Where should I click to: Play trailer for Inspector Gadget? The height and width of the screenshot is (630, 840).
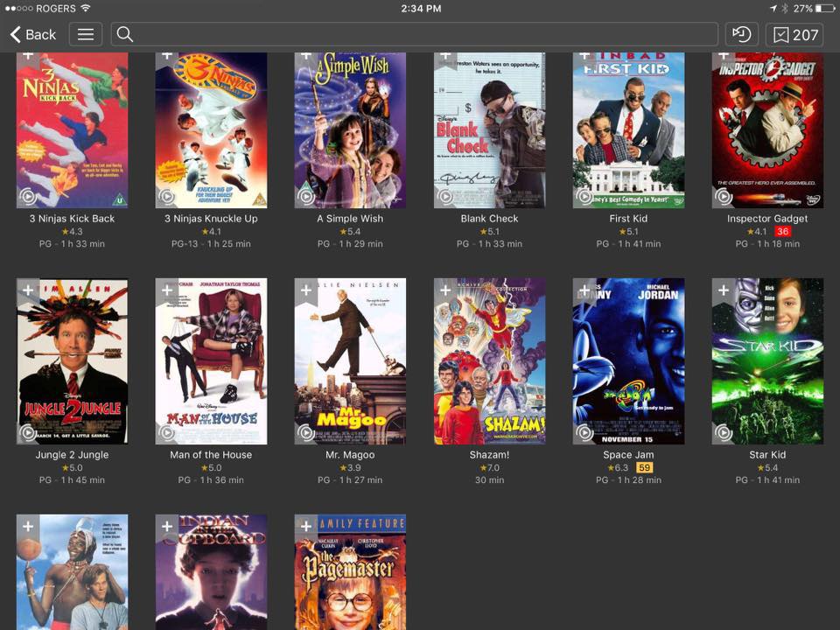pos(724,197)
